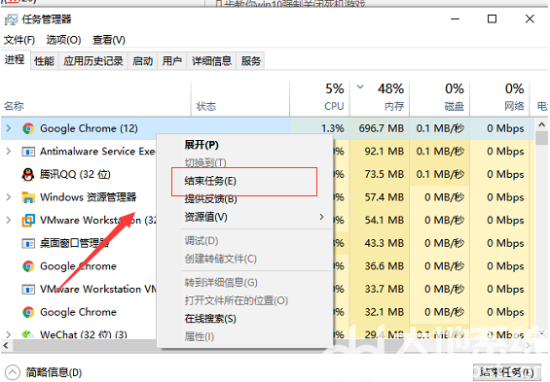Click the sort arrow above the 内存 column

tap(360, 87)
